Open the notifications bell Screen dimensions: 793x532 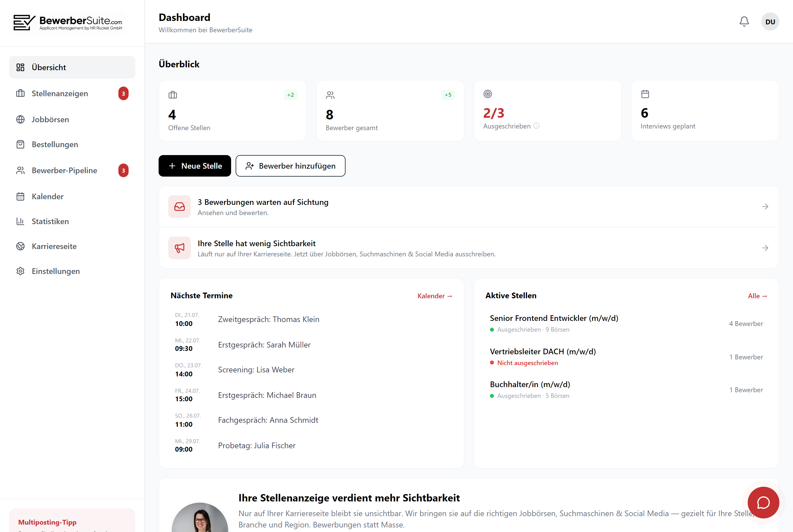click(x=744, y=22)
